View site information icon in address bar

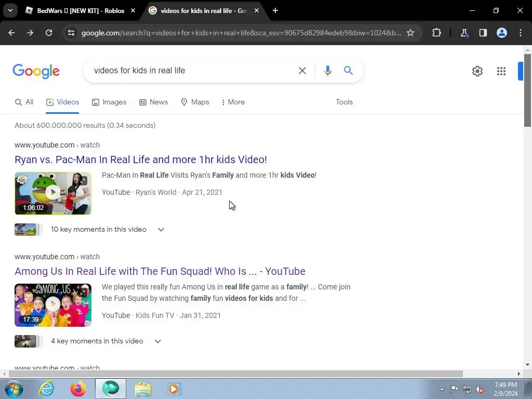click(71, 33)
